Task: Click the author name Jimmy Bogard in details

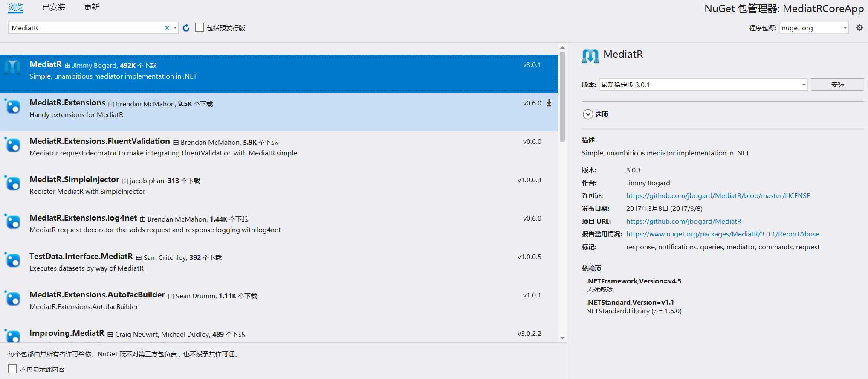Action: click(648, 183)
